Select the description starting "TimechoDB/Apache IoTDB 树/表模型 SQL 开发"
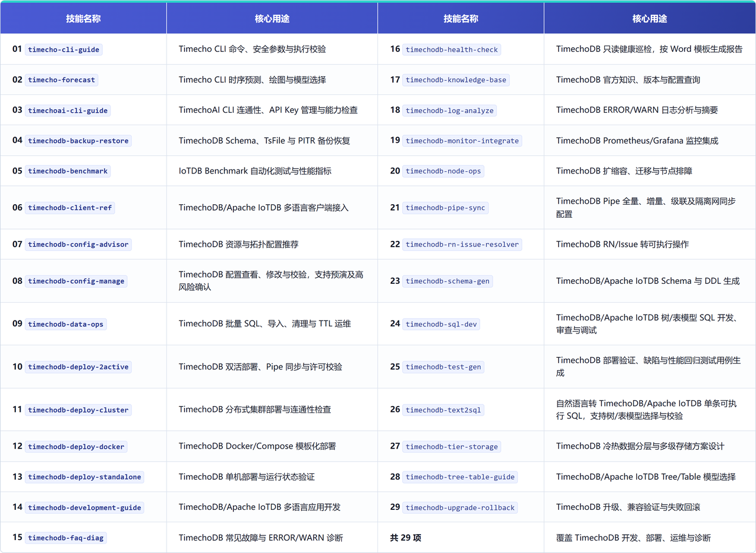 point(649,323)
